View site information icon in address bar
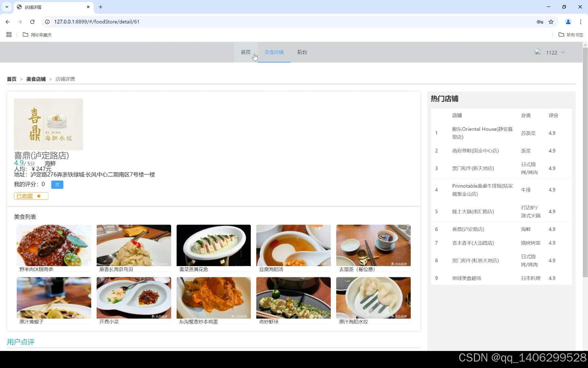 [x=47, y=22]
